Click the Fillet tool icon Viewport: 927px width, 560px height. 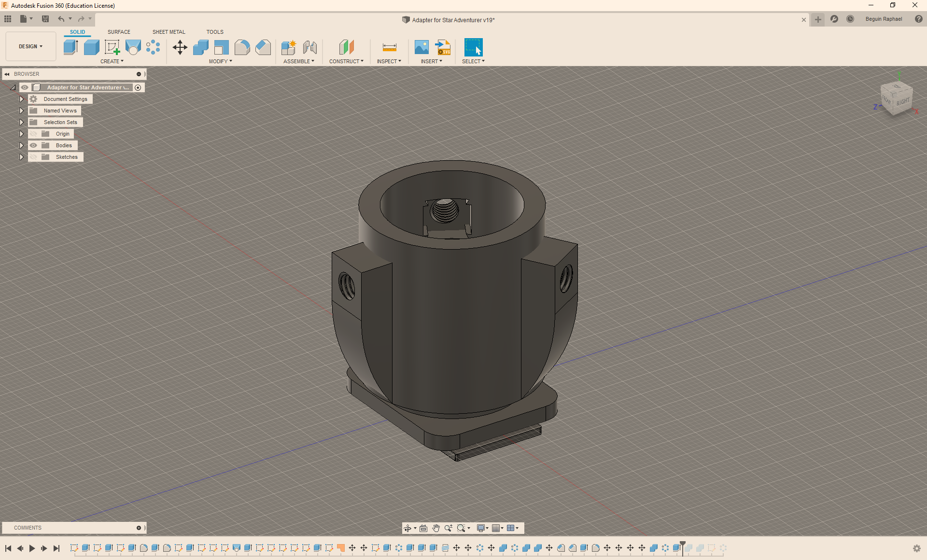point(242,47)
